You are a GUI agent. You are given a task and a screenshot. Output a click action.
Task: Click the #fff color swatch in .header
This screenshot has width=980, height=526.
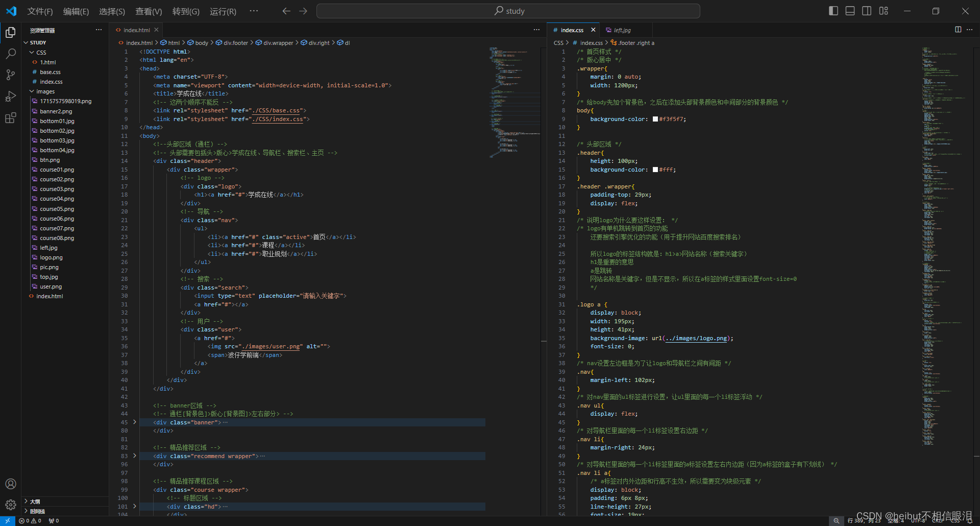point(655,170)
